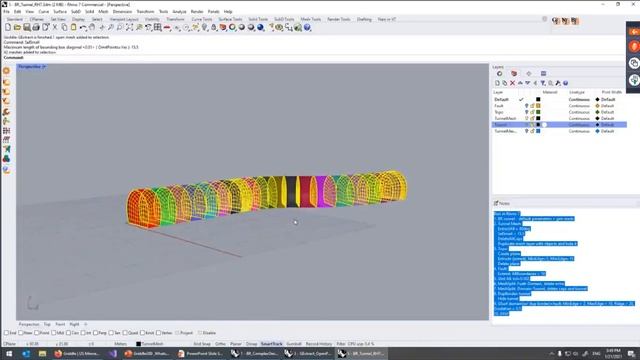Image resolution: width=640 pixels, height=360 pixels.
Task: Click the Command prompt input line
Action: click(313, 58)
